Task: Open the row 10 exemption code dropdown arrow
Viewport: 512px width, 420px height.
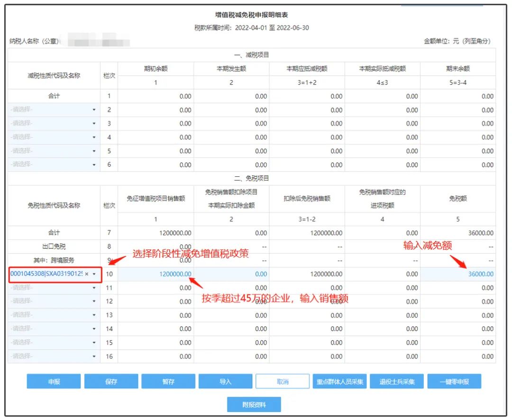Action: coord(94,274)
